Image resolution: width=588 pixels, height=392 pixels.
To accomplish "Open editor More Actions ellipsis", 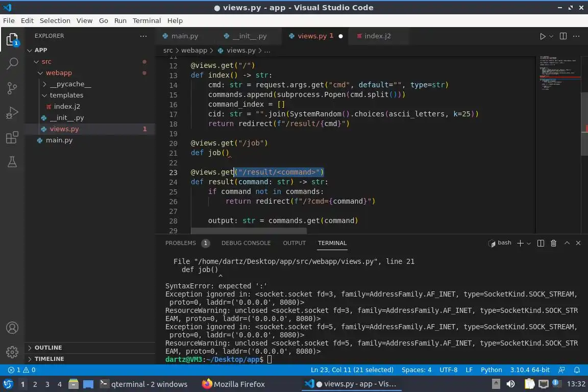I will [576, 36].
